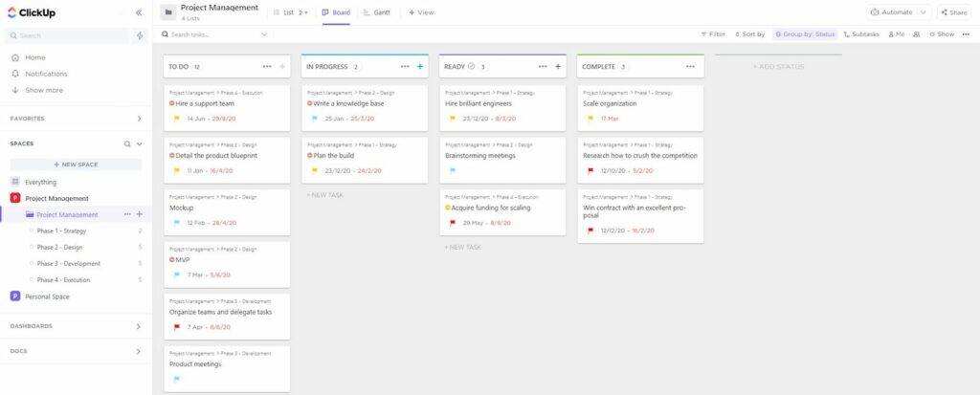Screen dimensions: 980x395
Task: Open Complete column options menu
Action: pyautogui.click(x=690, y=66)
